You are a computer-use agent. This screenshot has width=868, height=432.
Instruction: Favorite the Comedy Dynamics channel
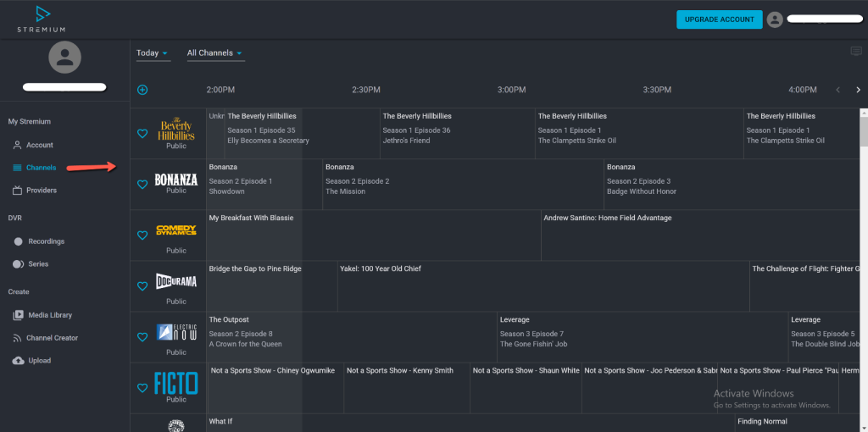(142, 235)
